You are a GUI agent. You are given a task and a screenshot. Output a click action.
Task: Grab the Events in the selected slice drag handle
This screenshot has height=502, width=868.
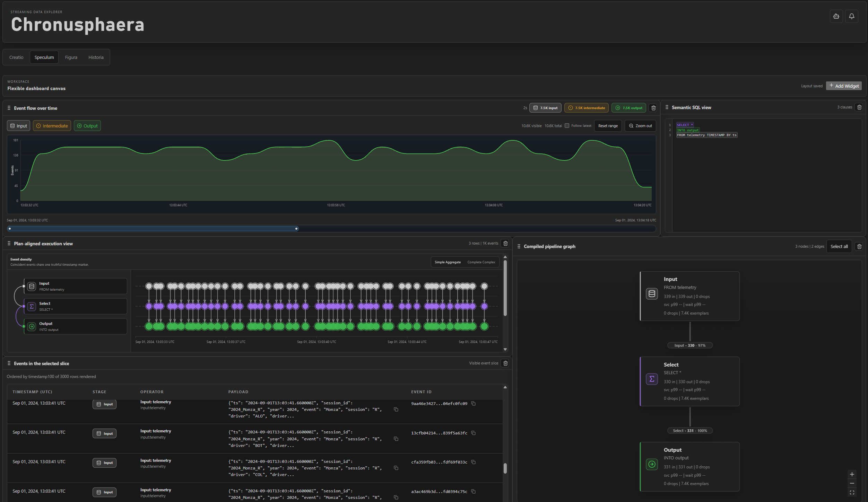(9, 363)
